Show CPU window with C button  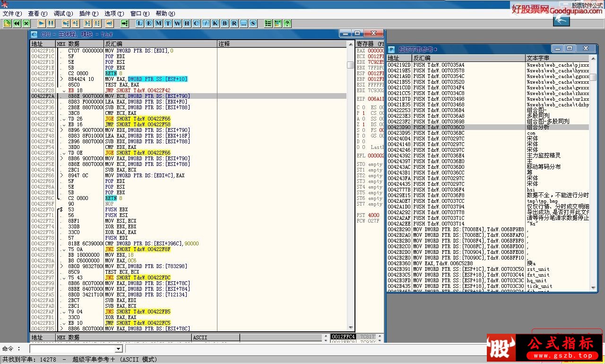(x=197, y=23)
